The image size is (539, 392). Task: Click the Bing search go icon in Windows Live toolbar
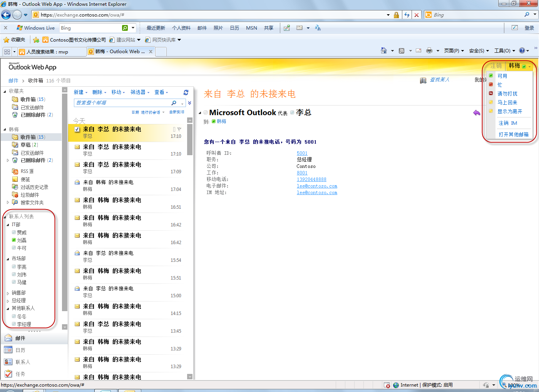tap(125, 28)
